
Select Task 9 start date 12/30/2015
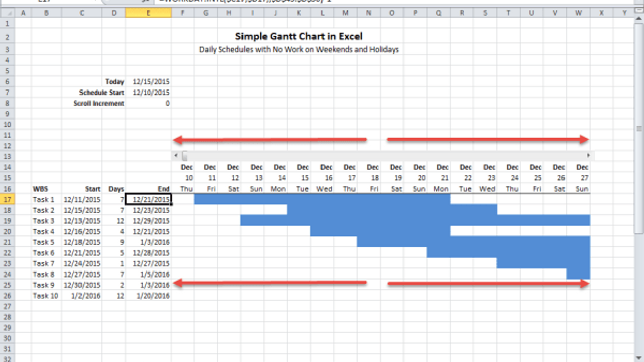[82, 285]
